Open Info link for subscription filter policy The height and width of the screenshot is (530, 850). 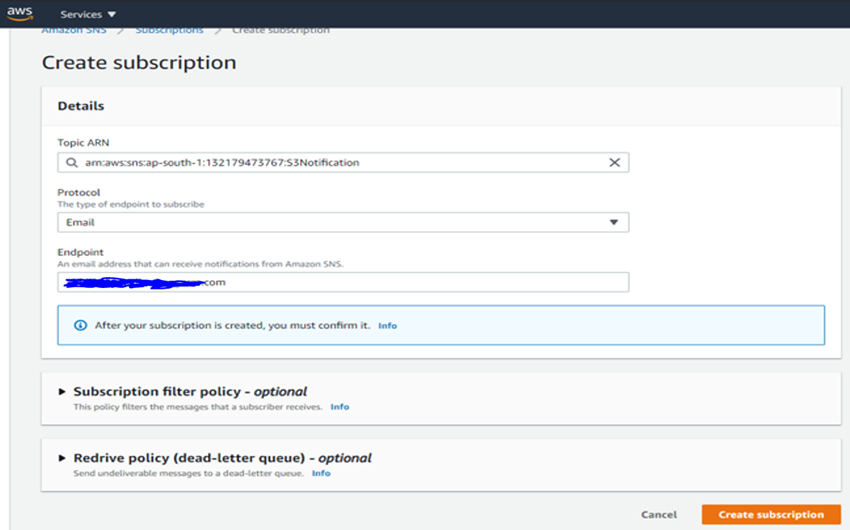point(340,407)
